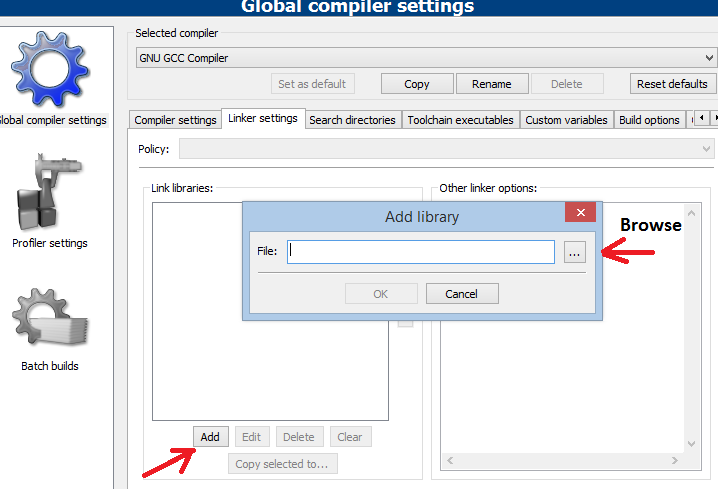This screenshot has height=489, width=718.
Task: Open the Search directories tab
Action: [x=352, y=120]
